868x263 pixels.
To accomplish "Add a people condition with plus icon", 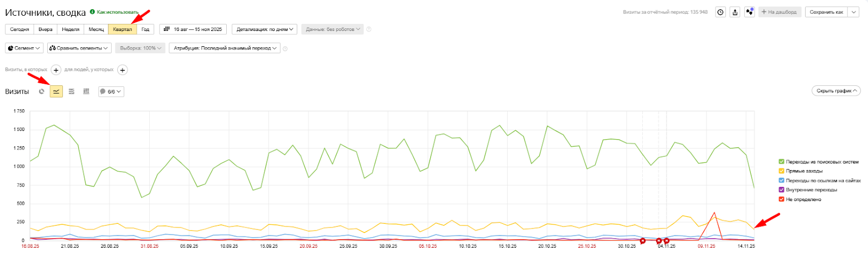I will click(123, 70).
